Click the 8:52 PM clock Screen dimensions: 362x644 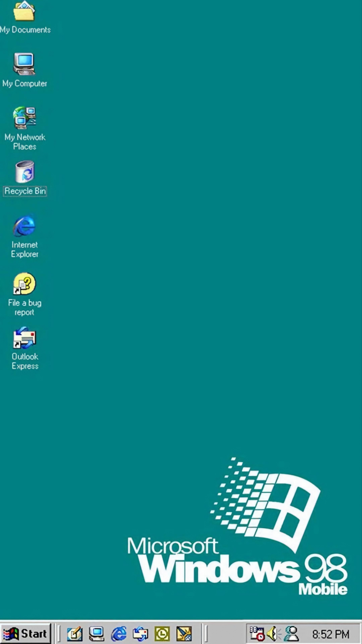tap(331, 634)
